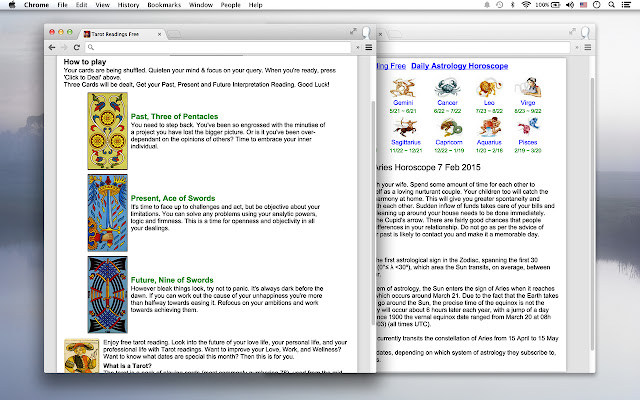Viewport: 640px width, 400px height.
Task: Open Daily Astrology Horoscope link
Action: (460, 66)
